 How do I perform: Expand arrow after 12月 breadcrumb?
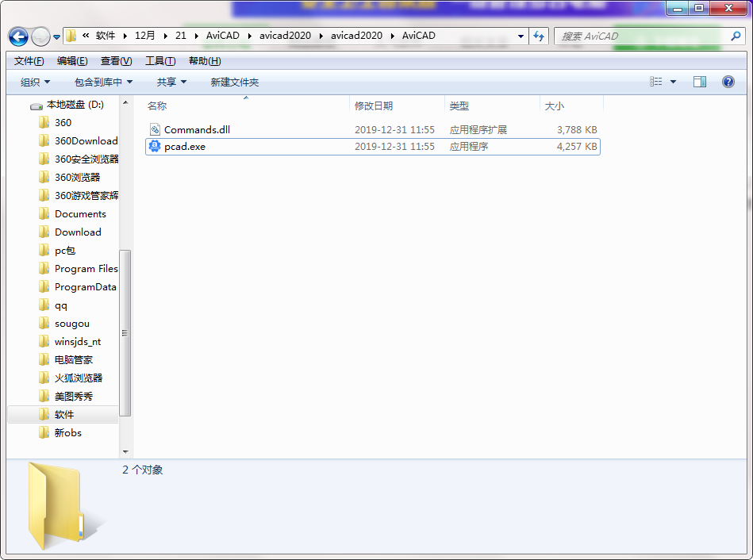[165, 36]
